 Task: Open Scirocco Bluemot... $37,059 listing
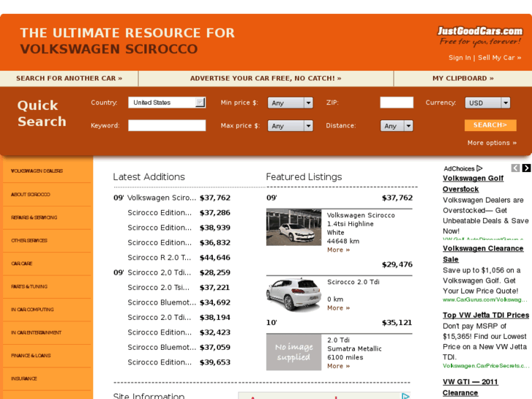coord(179,347)
